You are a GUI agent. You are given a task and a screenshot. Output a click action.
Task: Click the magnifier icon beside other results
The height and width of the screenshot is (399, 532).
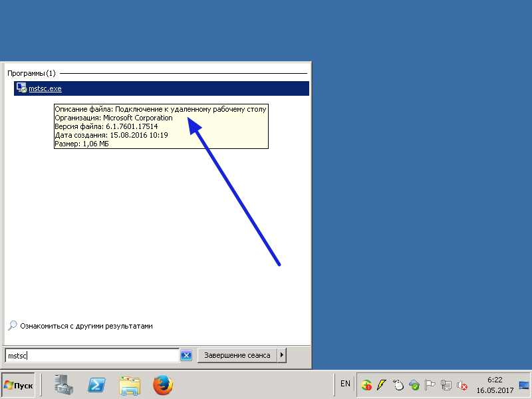[x=13, y=325]
